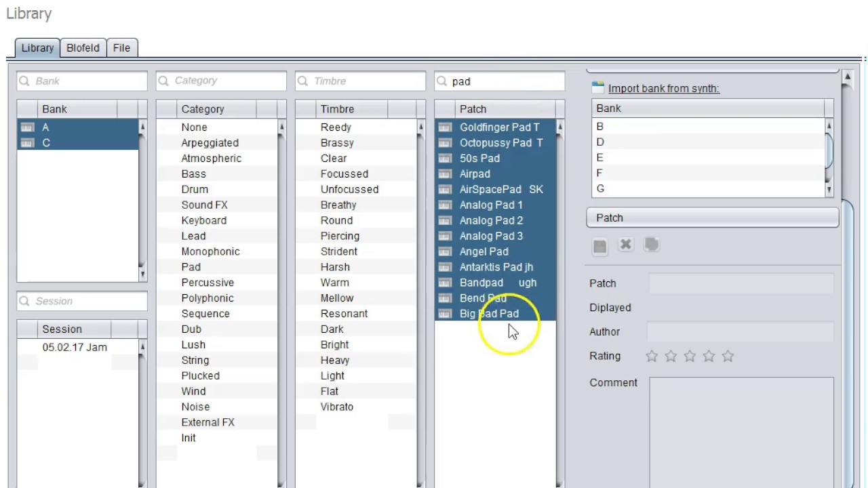Click the keyboard icon beside Angel Pad
This screenshot has height=488, width=868.
pyautogui.click(x=445, y=251)
